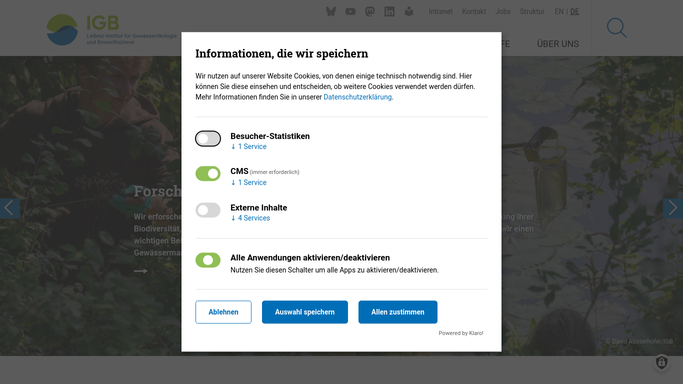
Task: Open the YouTube channel icon
Action: tap(350, 12)
